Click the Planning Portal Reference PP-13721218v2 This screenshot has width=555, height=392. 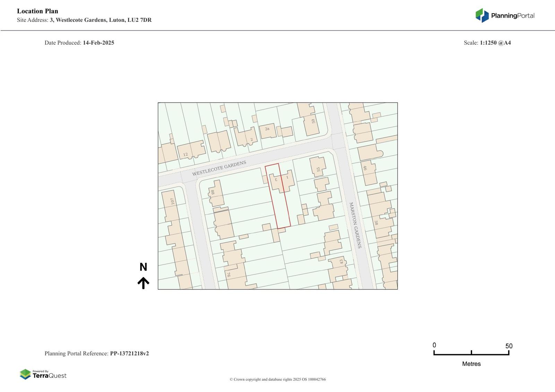point(129,354)
